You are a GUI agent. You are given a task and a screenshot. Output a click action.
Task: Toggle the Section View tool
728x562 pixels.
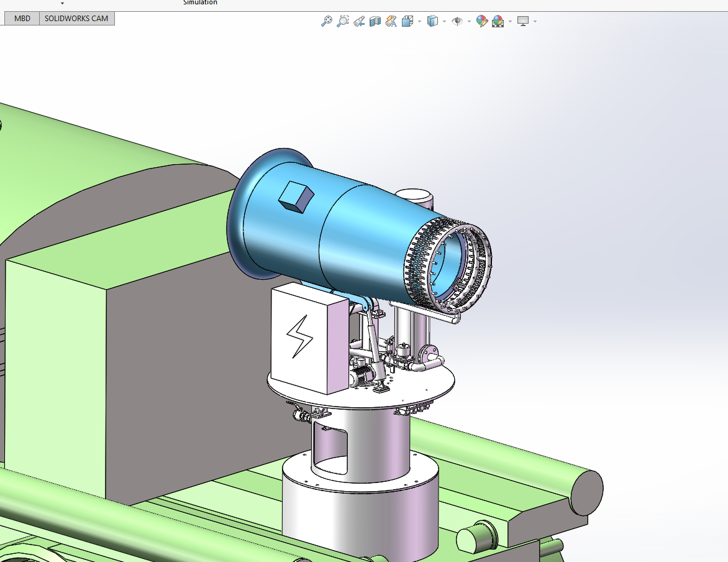tap(375, 21)
